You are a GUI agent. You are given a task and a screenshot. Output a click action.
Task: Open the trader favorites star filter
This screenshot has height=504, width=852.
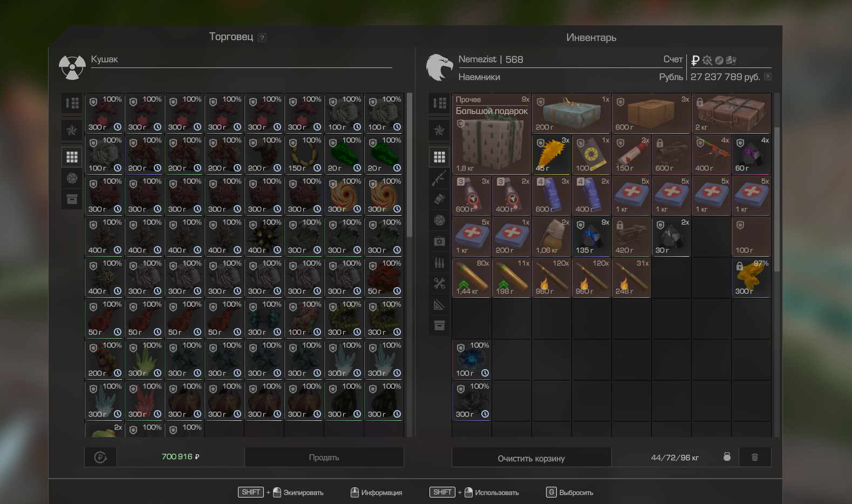(x=72, y=130)
